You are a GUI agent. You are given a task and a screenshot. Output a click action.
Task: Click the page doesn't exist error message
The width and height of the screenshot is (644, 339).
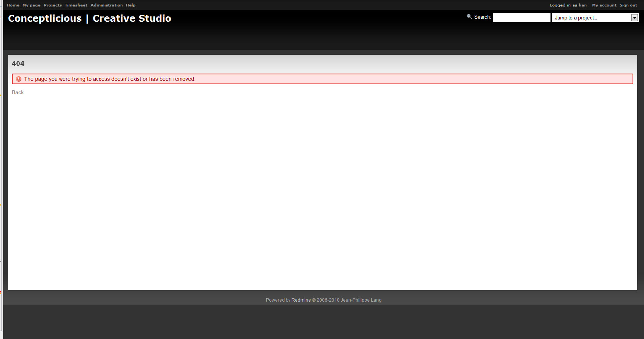[x=110, y=79]
